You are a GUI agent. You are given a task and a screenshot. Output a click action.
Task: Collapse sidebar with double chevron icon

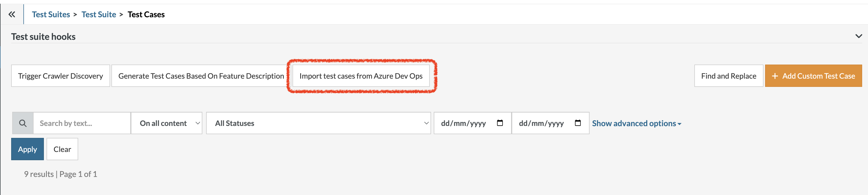[12, 15]
